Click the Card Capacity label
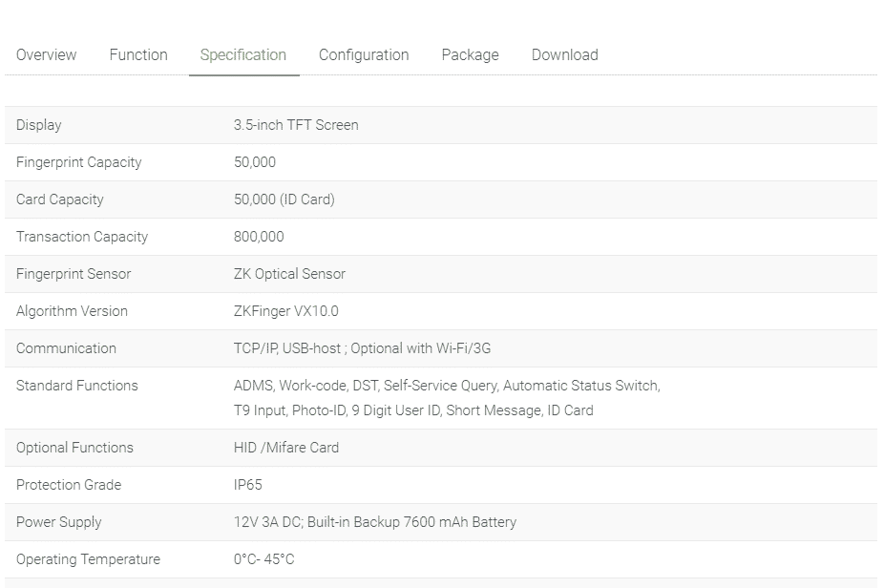 point(60,199)
